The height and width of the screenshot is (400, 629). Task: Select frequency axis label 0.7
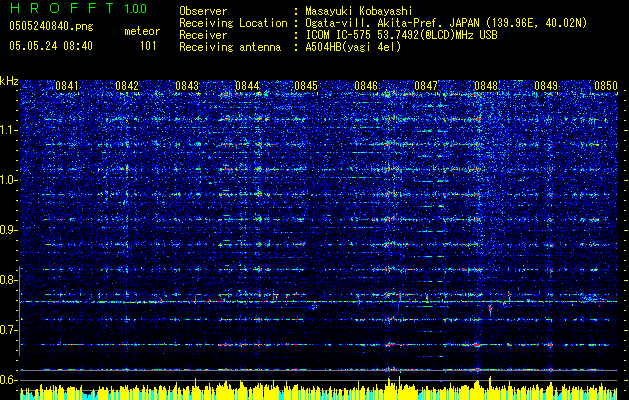[8, 330]
